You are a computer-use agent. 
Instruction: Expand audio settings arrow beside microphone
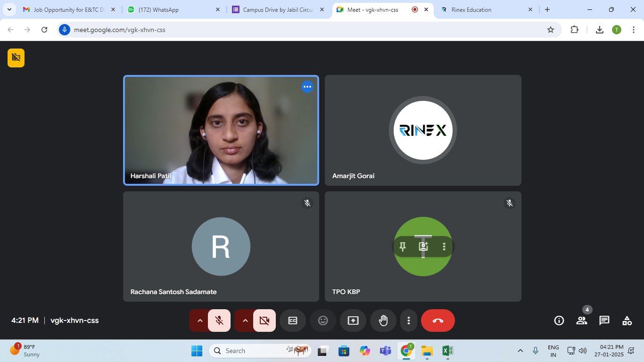200,321
